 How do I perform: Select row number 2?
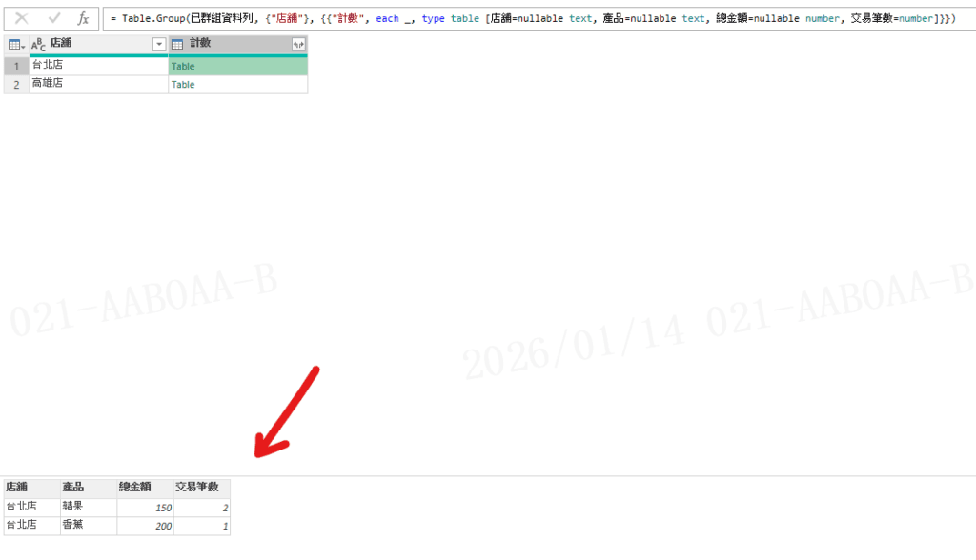16,85
